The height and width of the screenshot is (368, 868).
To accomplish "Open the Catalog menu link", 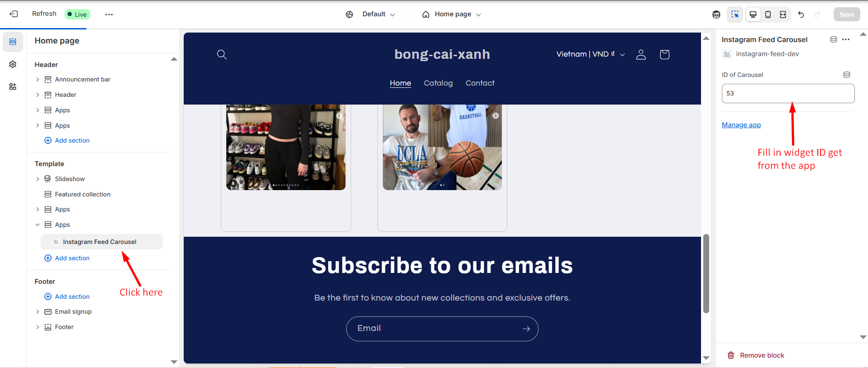I will (x=438, y=83).
